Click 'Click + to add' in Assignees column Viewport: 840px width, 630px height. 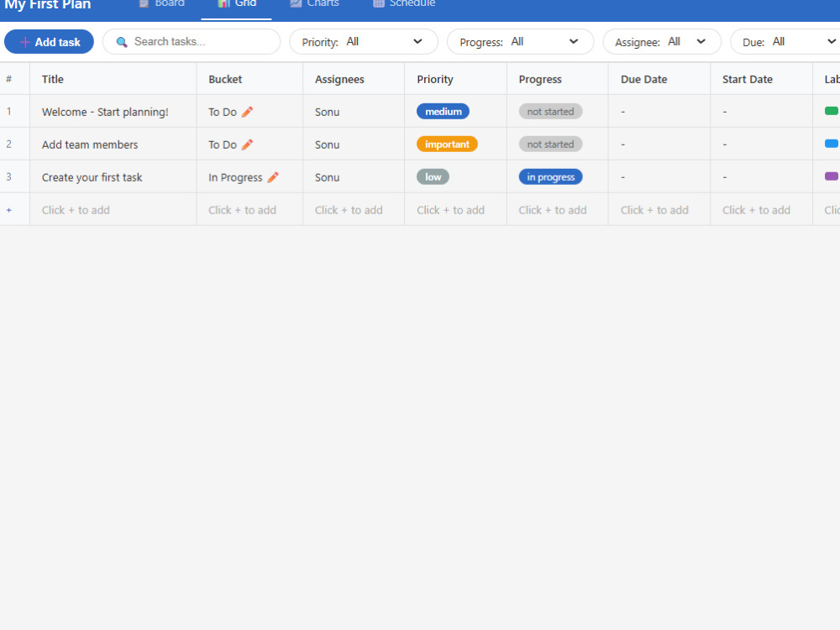pos(349,210)
